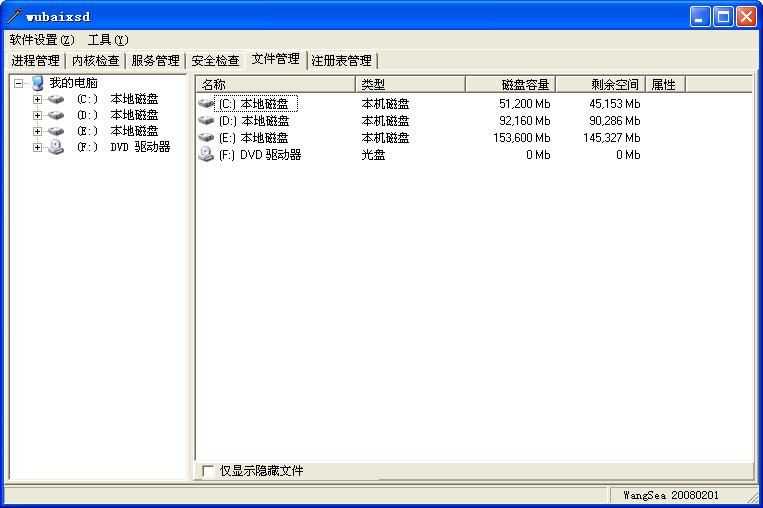Click the wubaixsd title bar app icon
The image size is (763, 508).
(14, 16)
